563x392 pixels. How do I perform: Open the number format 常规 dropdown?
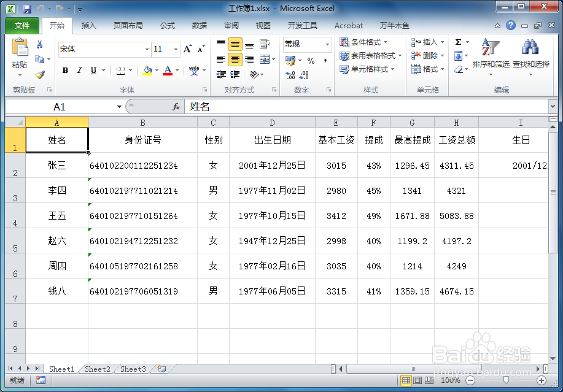[327, 44]
